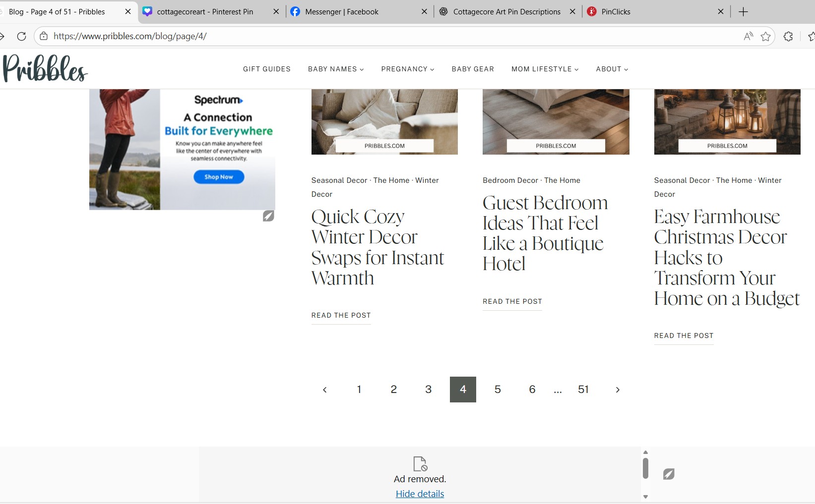Open the Mom Lifestyle dropdown
Viewport: 815px width, 504px height.
coord(545,69)
